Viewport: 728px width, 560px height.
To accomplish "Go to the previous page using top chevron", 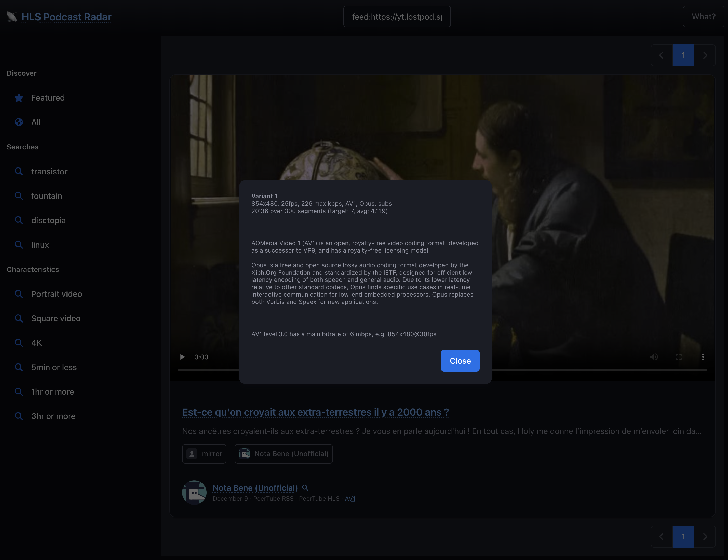I will [x=661, y=55].
